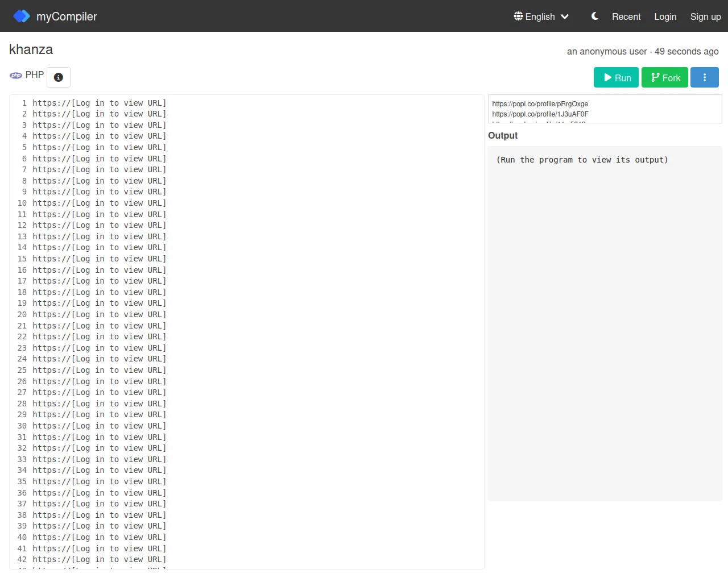Click line number 20 in the gutter
728x582 pixels.
pos(22,314)
